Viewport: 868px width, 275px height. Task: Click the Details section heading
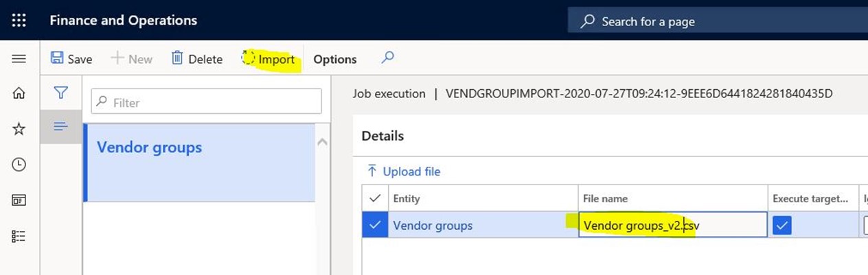382,136
